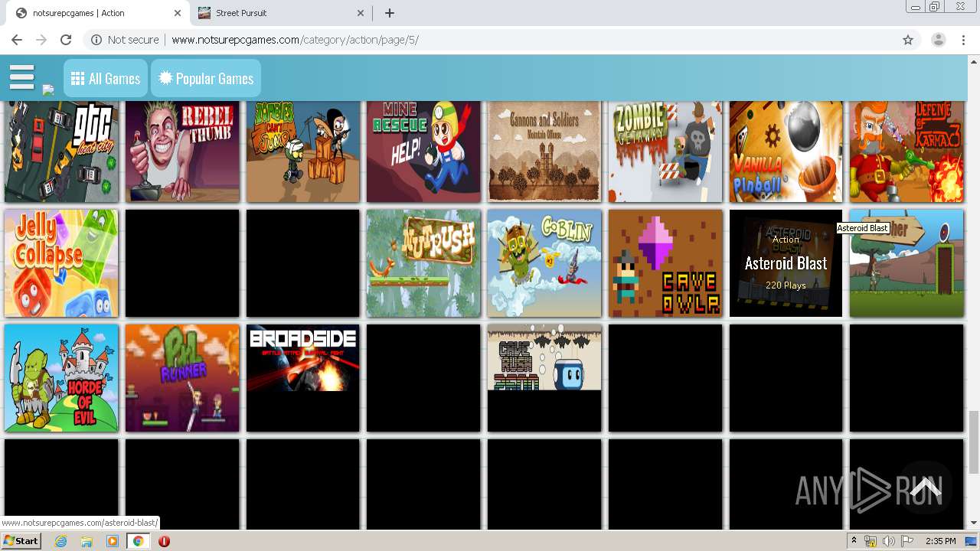Click the page vertical scrollbar thumb
This screenshot has height=551, width=980.
click(974, 442)
